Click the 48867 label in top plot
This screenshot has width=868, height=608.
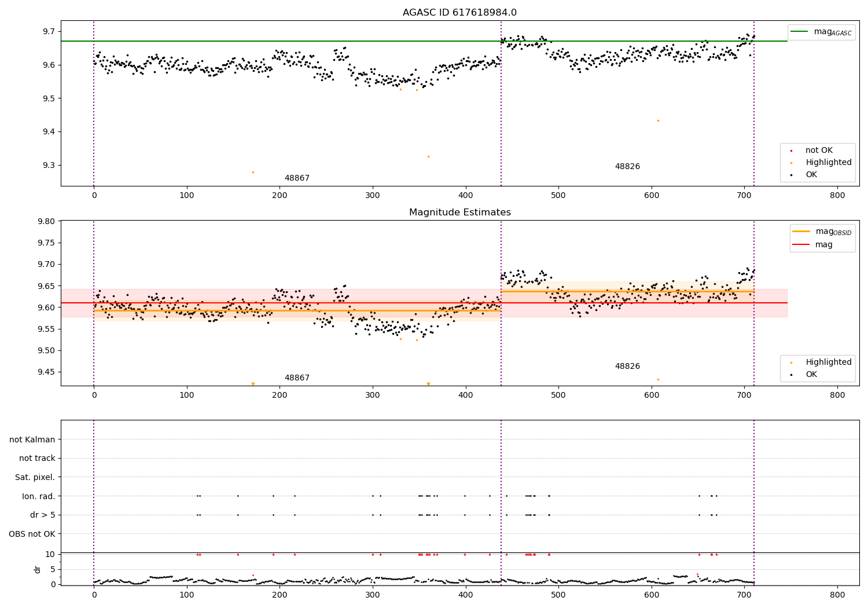tap(297, 178)
